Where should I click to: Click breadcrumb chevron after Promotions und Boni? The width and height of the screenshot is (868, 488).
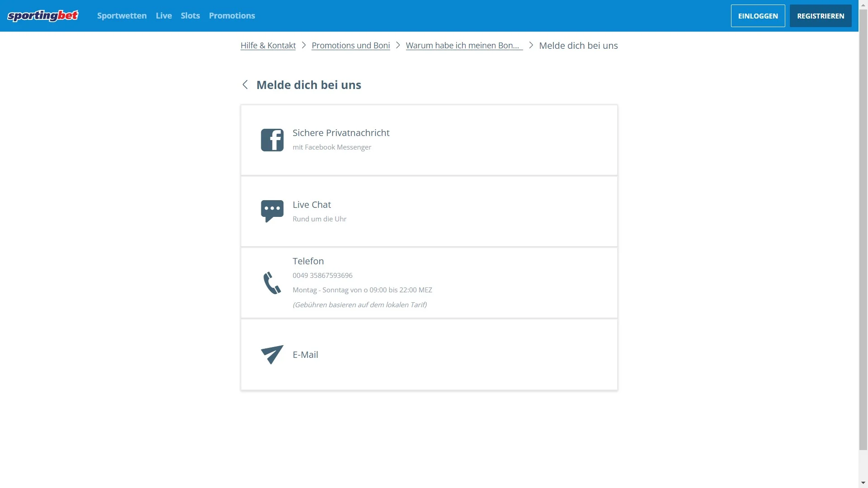coord(398,45)
